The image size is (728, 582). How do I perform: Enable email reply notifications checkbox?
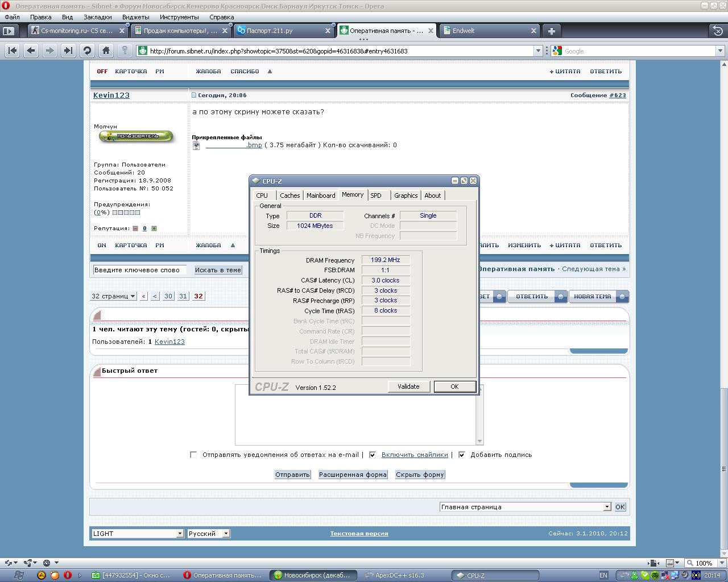pyautogui.click(x=193, y=455)
